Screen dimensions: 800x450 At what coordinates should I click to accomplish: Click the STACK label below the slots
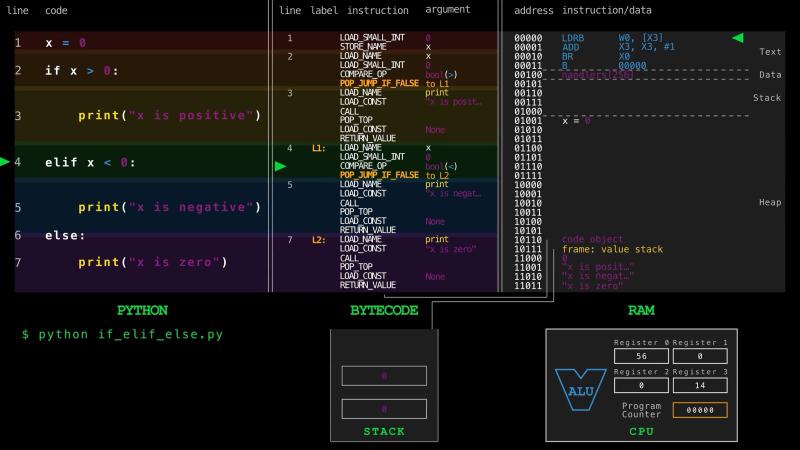click(384, 431)
